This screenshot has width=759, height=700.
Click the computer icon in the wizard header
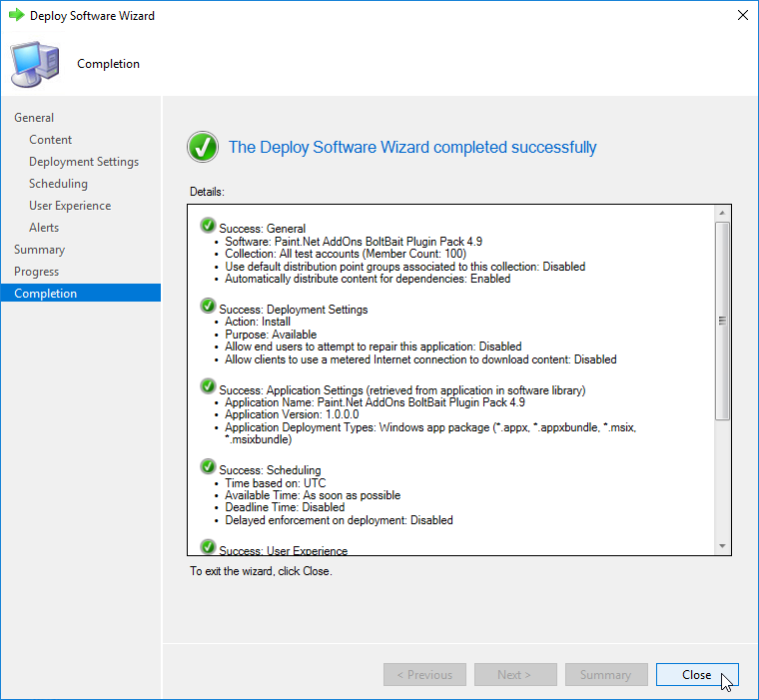coord(34,62)
